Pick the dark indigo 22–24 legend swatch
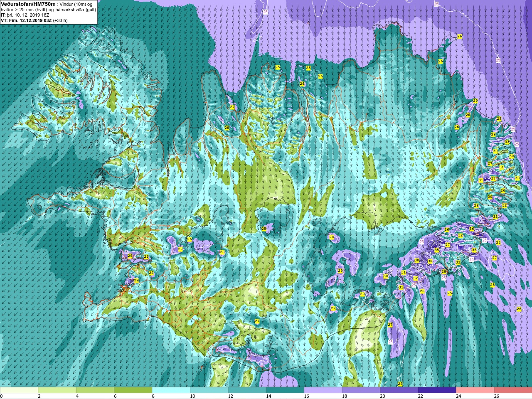Viewport: 532px width, 399px height. pos(437,390)
